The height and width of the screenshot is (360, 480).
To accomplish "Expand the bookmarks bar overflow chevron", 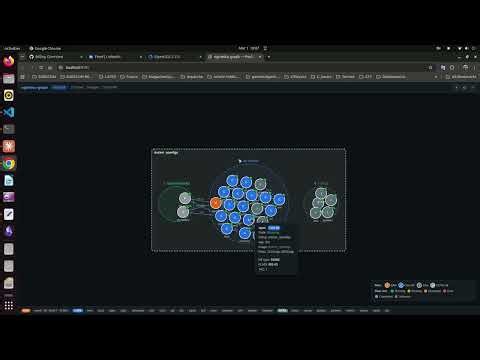I will 436,77.
